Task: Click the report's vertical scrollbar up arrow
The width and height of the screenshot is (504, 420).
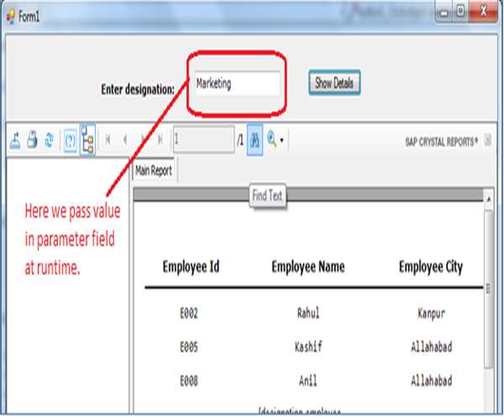Action: [488, 198]
